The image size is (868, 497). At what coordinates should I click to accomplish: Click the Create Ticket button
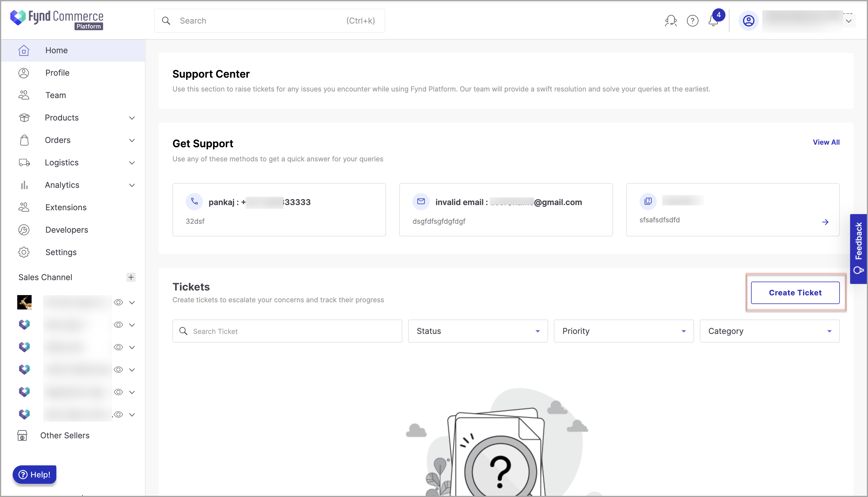point(795,293)
